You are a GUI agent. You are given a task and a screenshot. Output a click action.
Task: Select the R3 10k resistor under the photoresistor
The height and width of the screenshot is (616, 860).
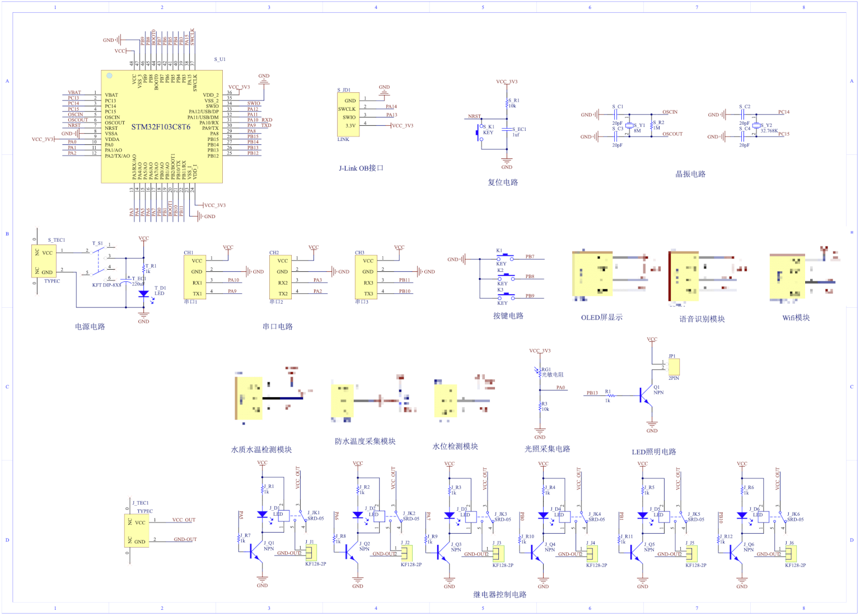point(540,407)
